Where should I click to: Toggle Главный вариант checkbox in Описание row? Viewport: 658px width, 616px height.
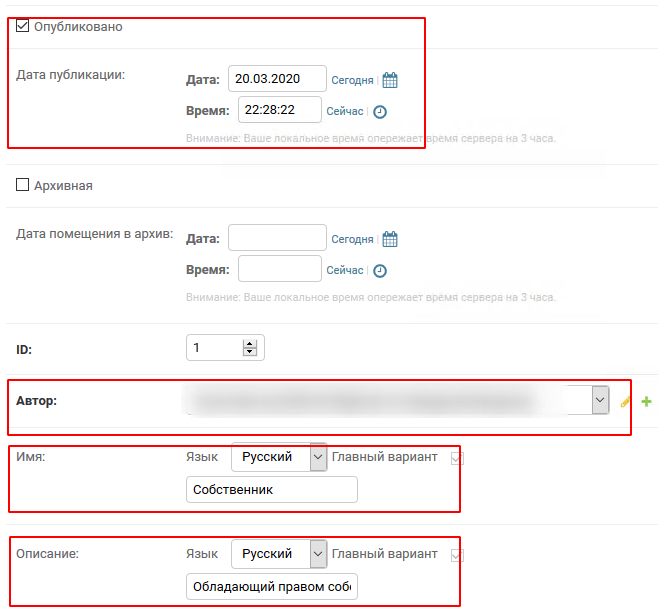coord(457,555)
